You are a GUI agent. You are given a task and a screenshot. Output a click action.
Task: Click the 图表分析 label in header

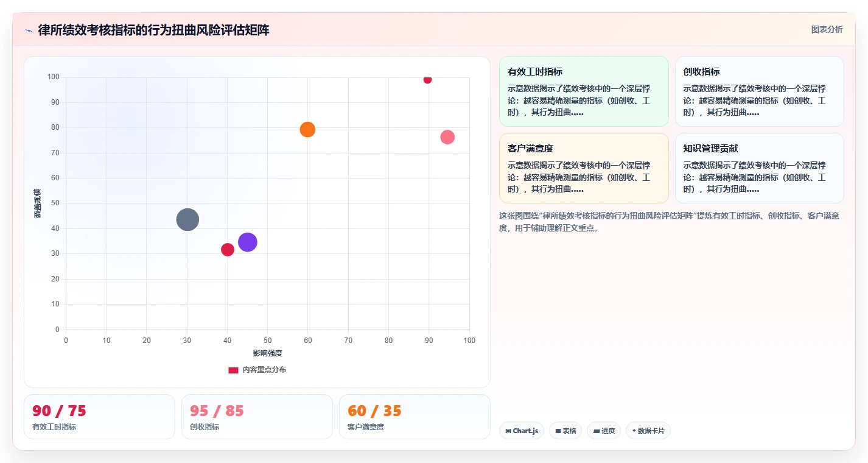coord(827,29)
